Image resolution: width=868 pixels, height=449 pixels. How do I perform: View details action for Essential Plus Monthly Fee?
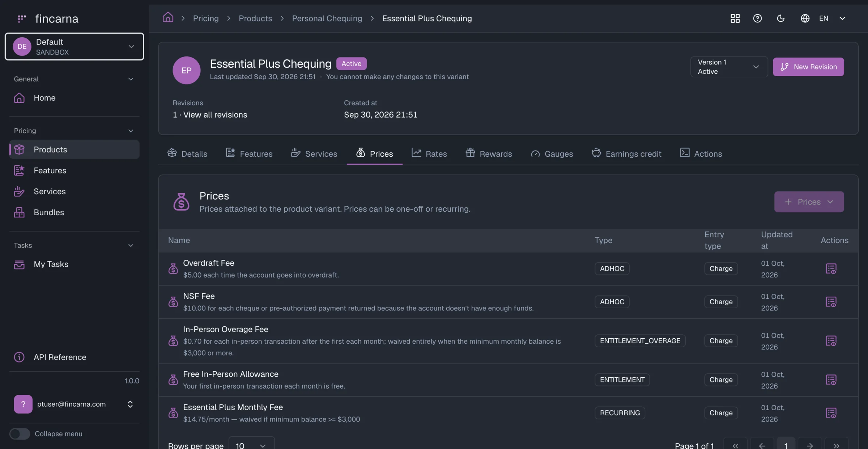coord(831,413)
